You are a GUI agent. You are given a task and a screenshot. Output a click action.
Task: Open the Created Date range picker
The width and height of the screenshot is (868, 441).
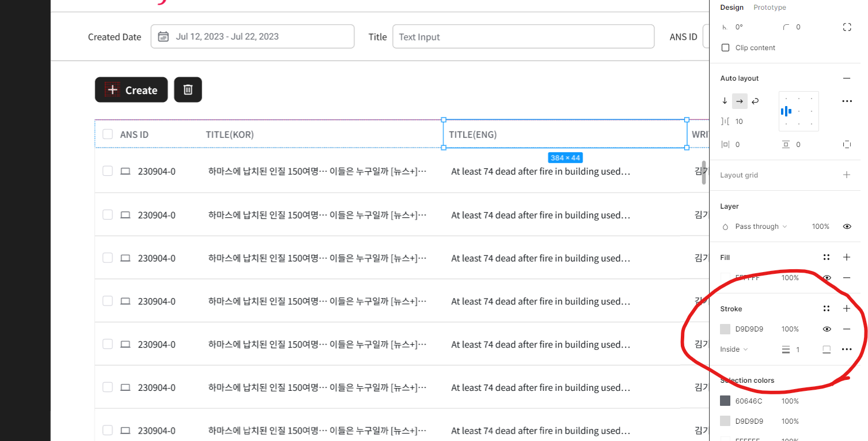tap(252, 36)
